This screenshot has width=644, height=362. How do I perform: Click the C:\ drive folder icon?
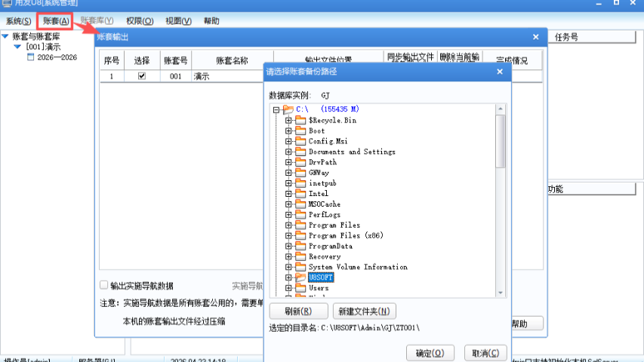coord(288,109)
